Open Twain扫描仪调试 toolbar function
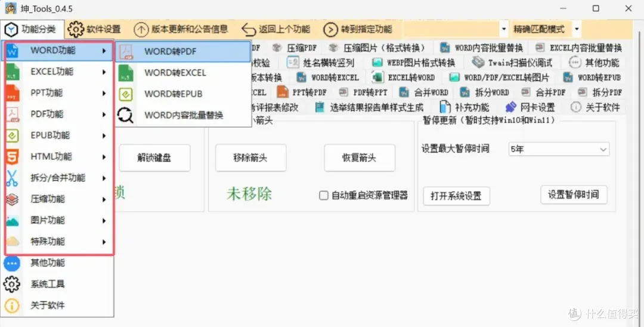 point(512,63)
